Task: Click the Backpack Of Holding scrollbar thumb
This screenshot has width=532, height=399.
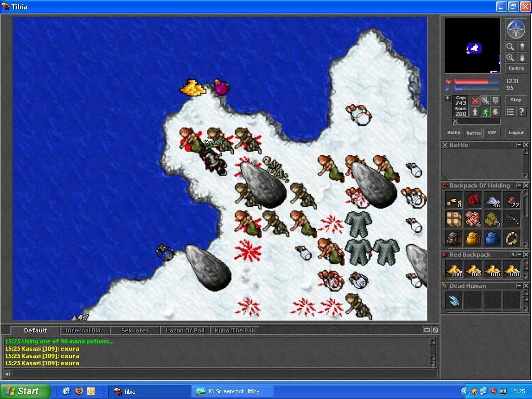Action: click(x=526, y=206)
